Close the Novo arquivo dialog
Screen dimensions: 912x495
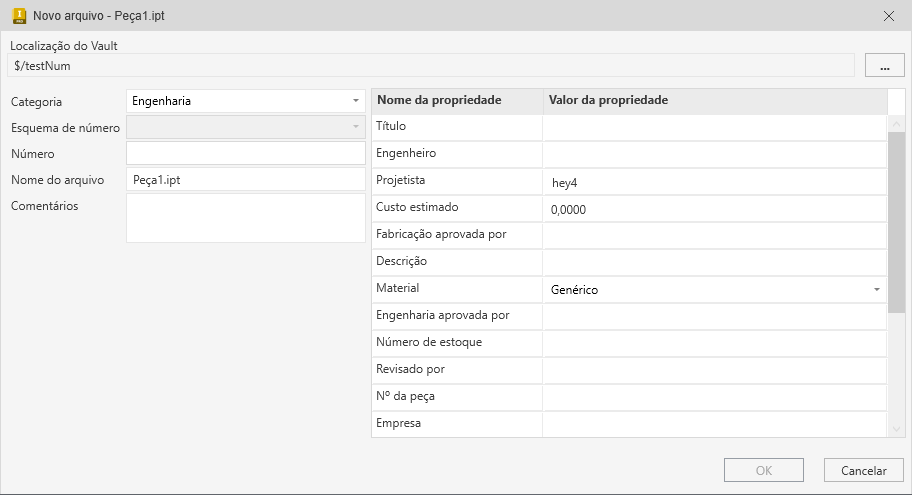(x=889, y=15)
